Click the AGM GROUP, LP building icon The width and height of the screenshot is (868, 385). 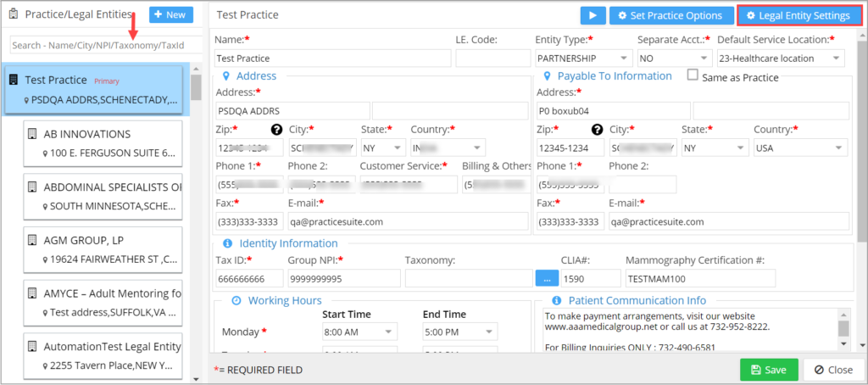pos(32,240)
